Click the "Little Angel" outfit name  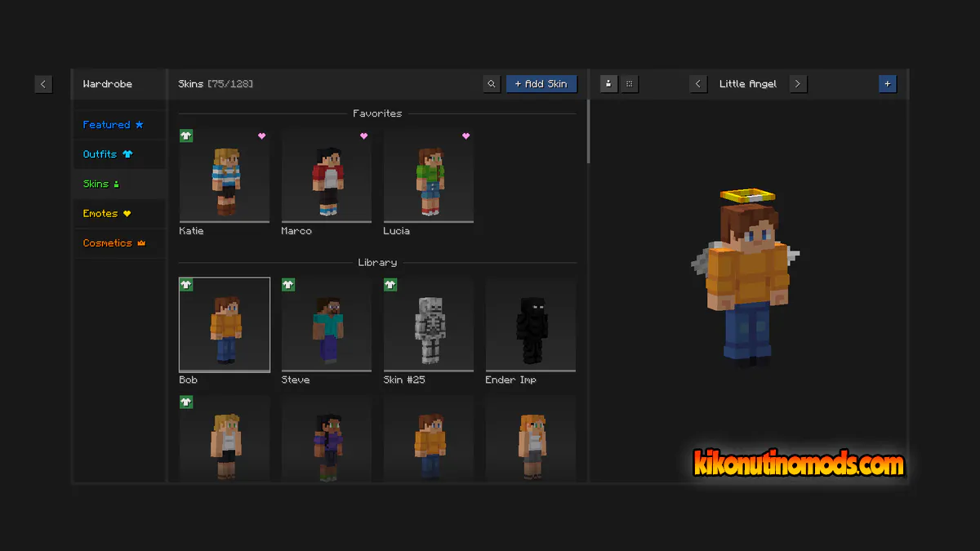click(x=748, y=84)
